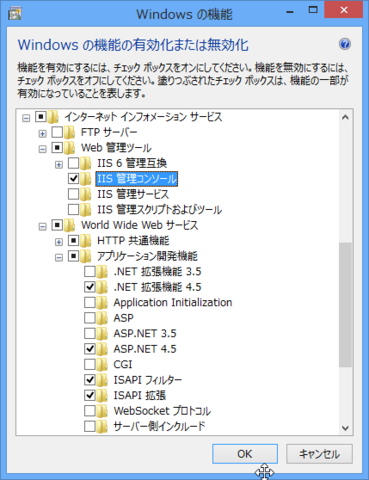
Task: Uncheck IIS 管理コンソール checkbox
Action: (x=73, y=179)
